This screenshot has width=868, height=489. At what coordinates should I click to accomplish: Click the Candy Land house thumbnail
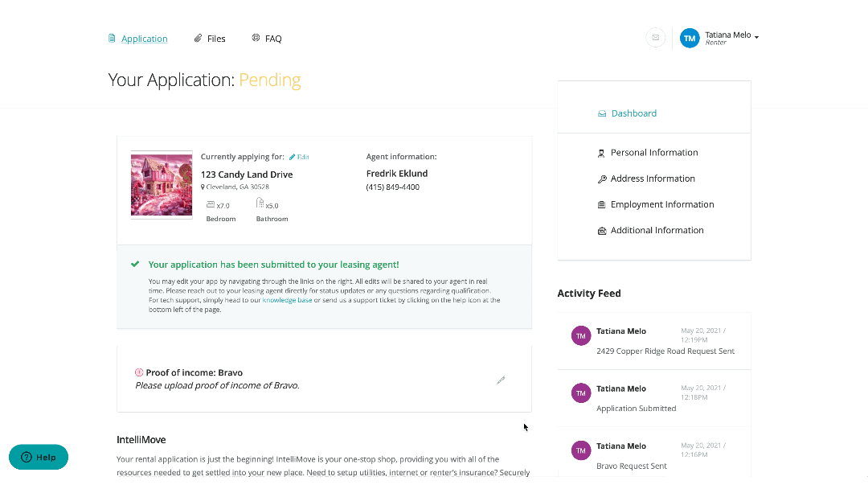(x=162, y=184)
